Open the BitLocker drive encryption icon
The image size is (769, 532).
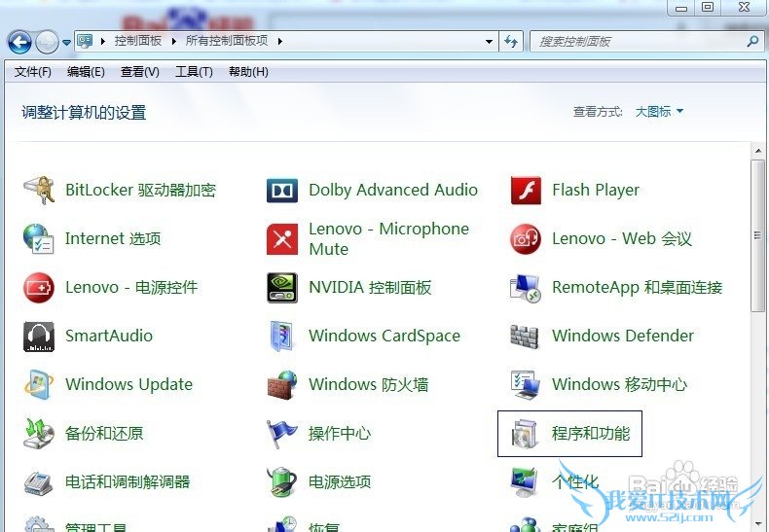tap(39, 190)
